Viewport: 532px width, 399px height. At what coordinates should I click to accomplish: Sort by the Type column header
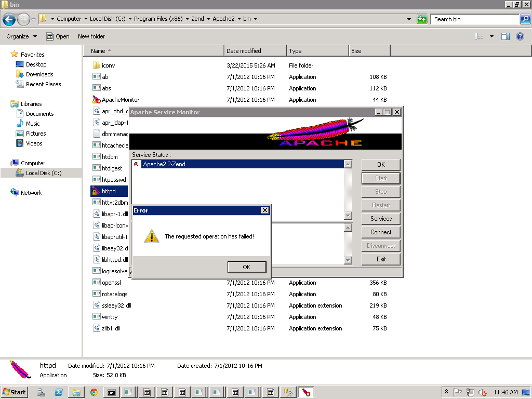pyautogui.click(x=317, y=51)
